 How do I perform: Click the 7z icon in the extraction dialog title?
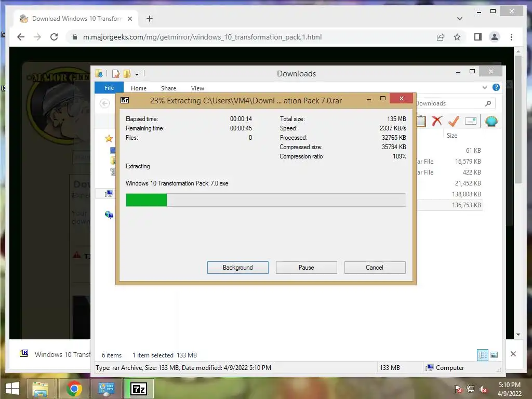coord(125,100)
